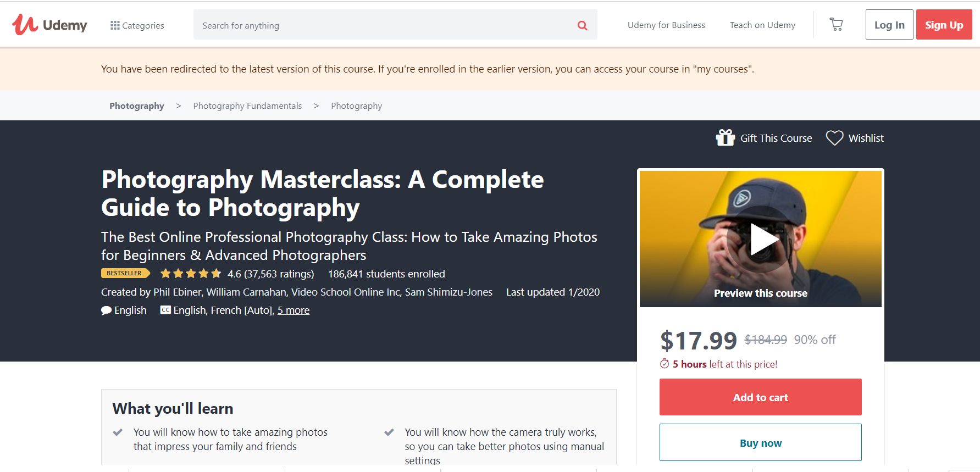The image size is (980, 472).
Task: Click the speech bubble language icon
Action: tap(106, 310)
